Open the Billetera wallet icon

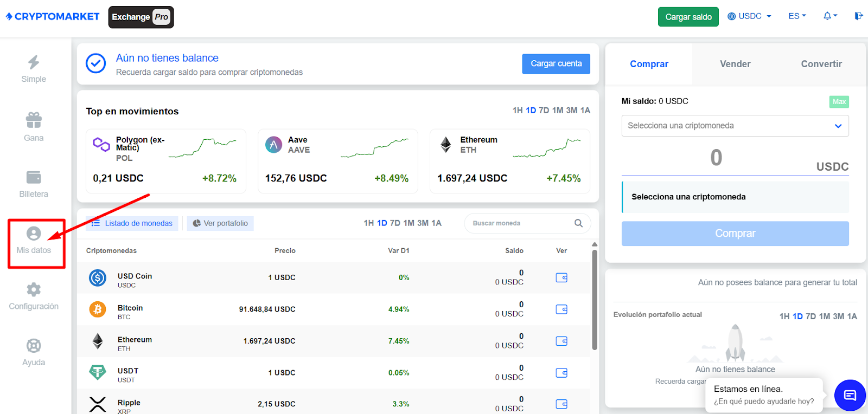pyautogui.click(x=34, y=177)
